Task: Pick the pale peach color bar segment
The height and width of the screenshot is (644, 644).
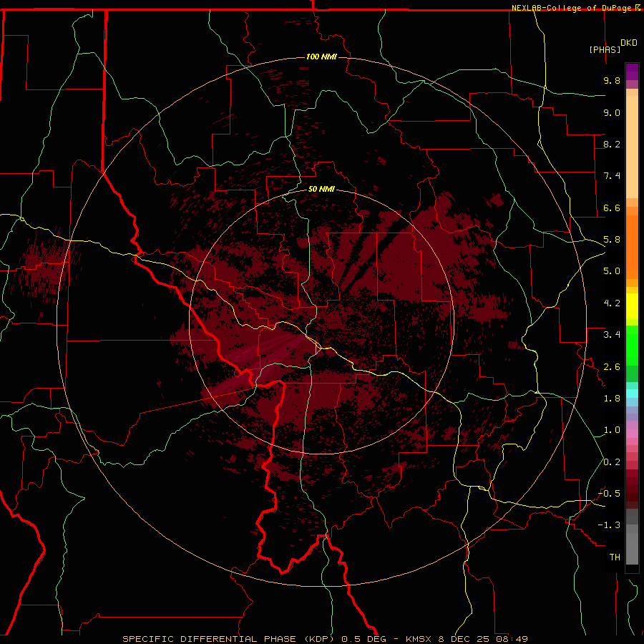Action: [632, 147]
